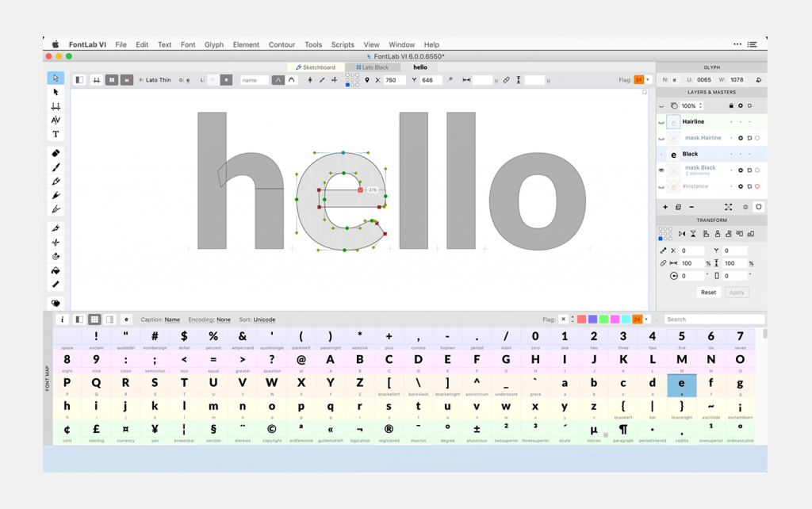The image size is (812, 509).
Task: Select the Fill paint bucket tool
Action: coord(56,270)
